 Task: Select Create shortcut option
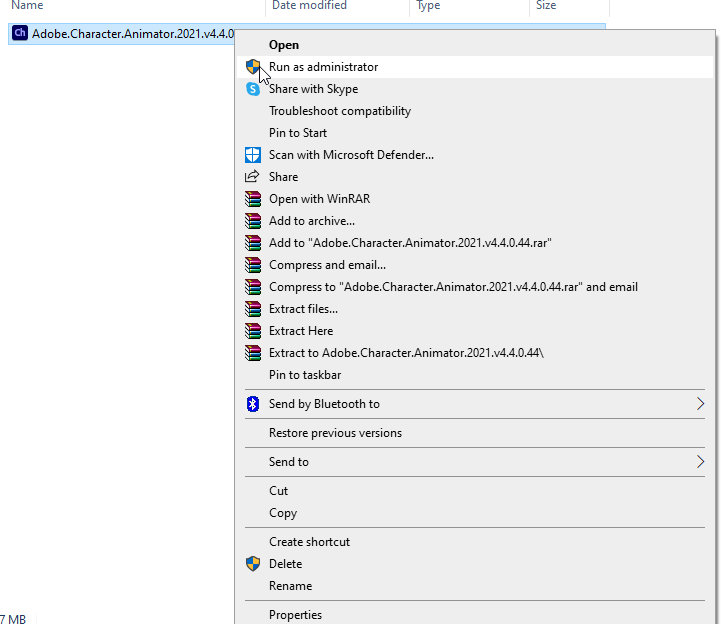309,542
